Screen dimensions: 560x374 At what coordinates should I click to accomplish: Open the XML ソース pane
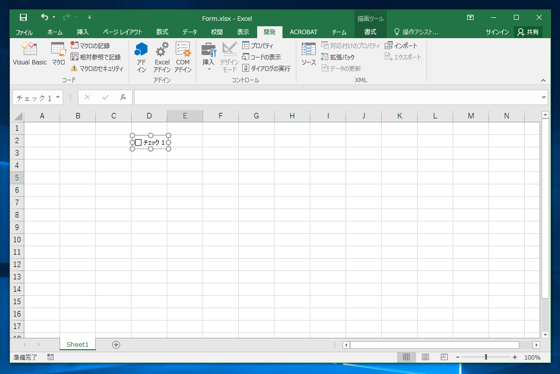coord(309,54)
